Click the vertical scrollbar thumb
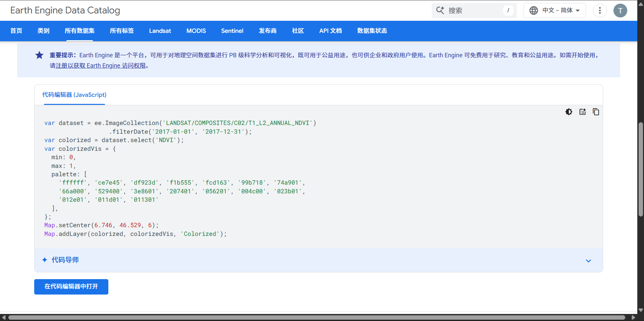The image size is (644, 321). (641, 169)
